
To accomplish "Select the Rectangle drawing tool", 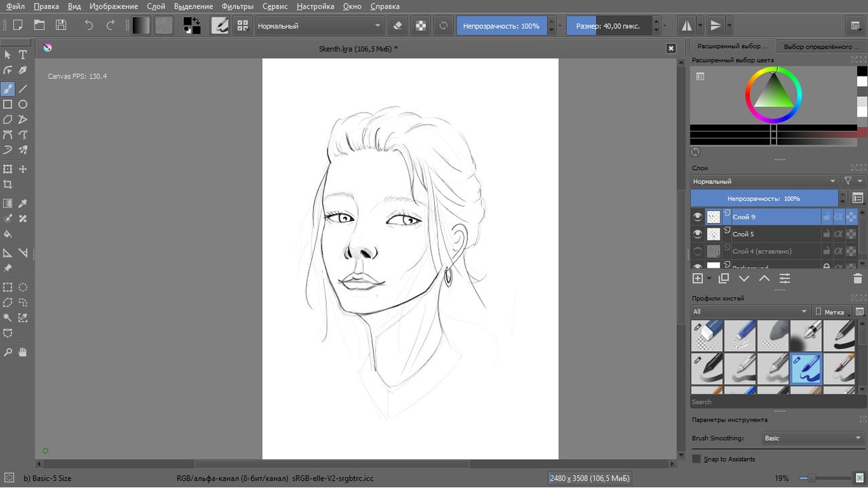I will pos(7,104).
